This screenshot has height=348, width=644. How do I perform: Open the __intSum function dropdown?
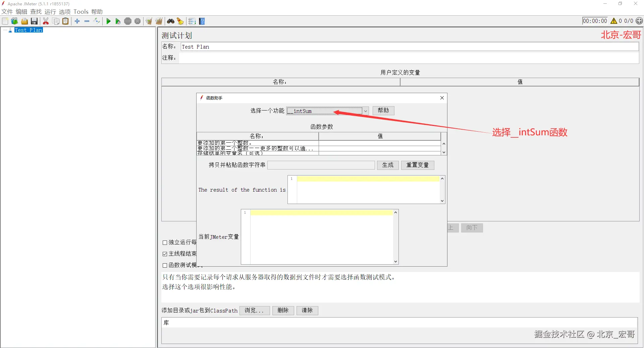click(x=328, y=111)
